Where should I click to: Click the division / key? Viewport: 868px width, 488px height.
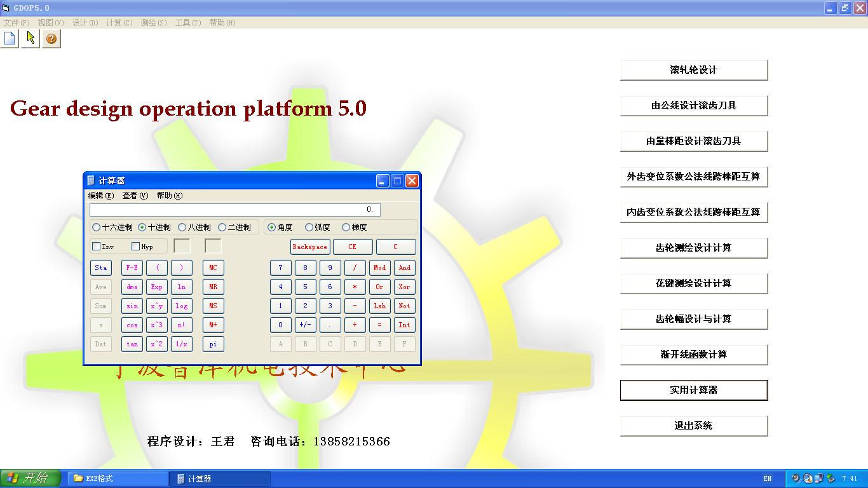click(x=355, y=268)
